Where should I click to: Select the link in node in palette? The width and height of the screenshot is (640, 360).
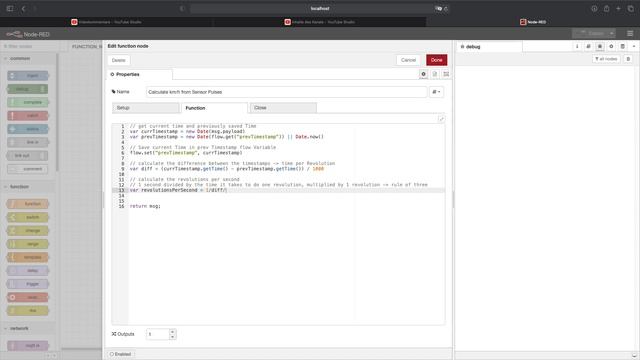[28, 142]
